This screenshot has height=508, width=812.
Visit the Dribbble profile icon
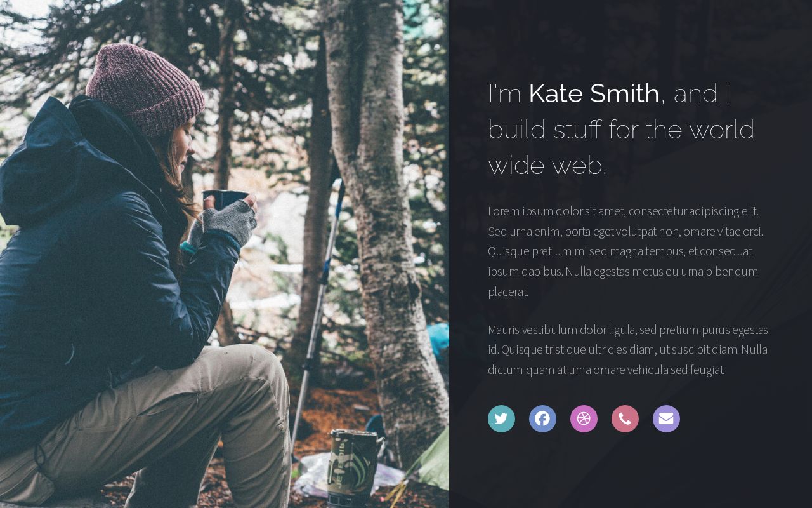[x=584, y=418]
